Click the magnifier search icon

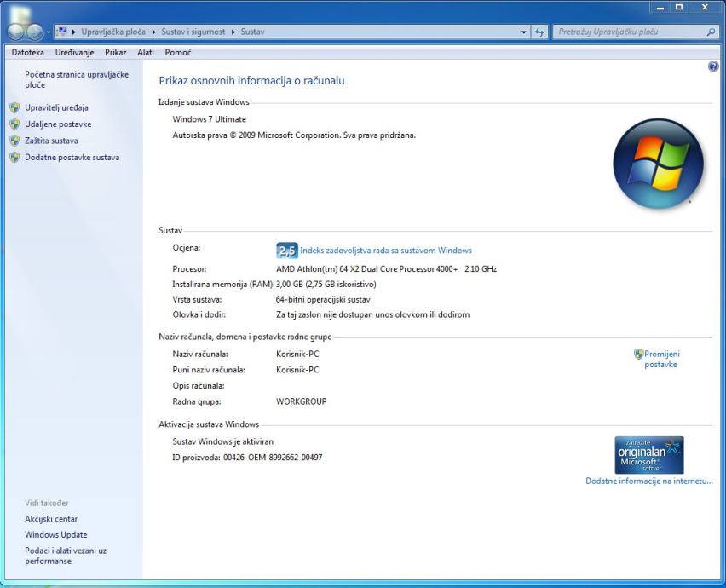pos(712,32)
